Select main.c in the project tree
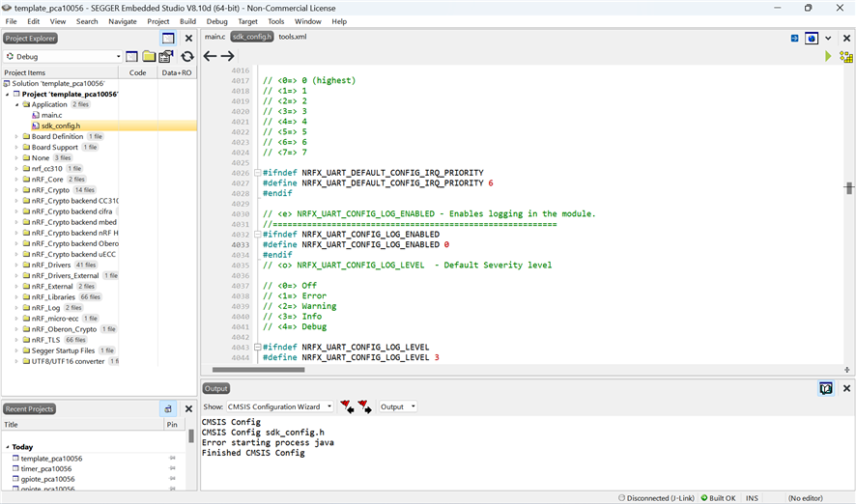Image resolution: width=856 pixels, height=504 pixels. [51, 115]
